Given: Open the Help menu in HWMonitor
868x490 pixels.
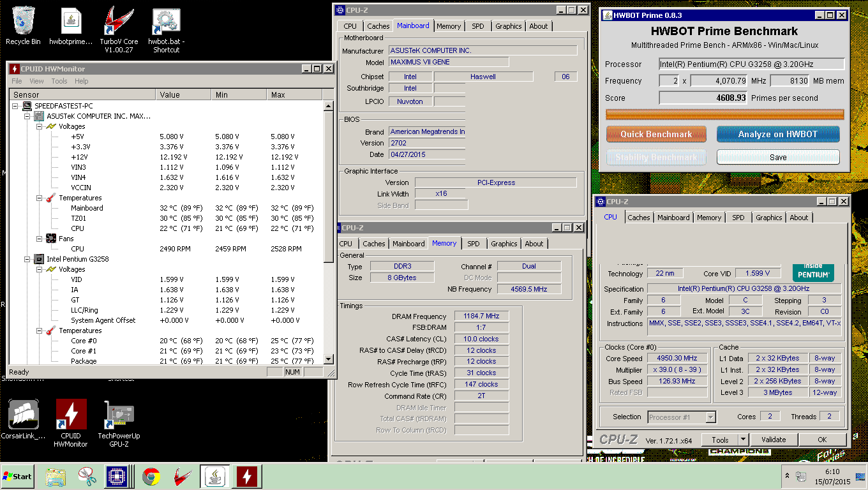Looking at the screenshot, I should [x=81, y=81].
